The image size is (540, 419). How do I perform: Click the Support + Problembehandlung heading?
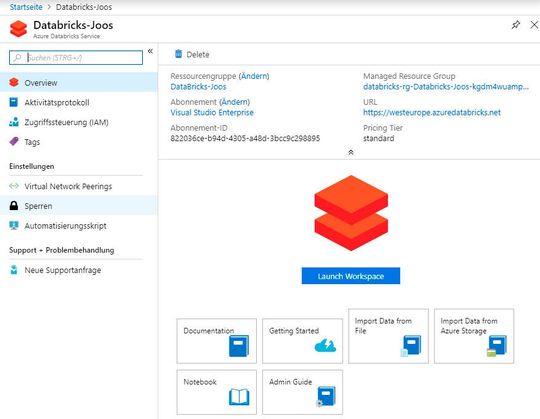62,250
